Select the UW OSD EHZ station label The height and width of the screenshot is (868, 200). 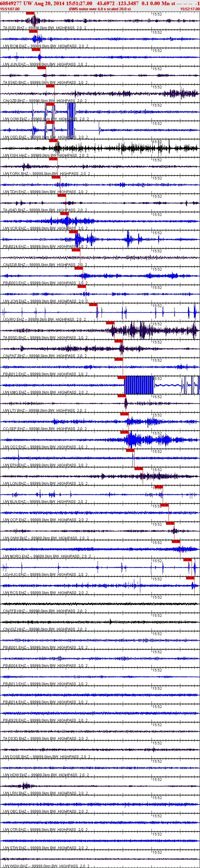point(45,137)
